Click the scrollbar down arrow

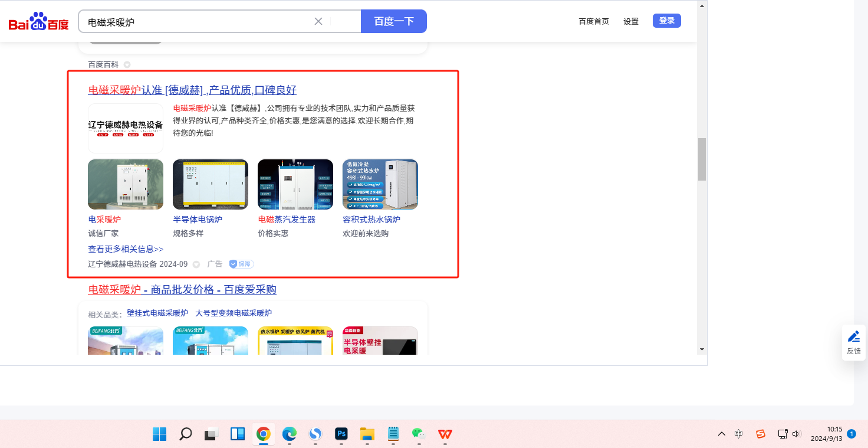[x=702, y=349]
